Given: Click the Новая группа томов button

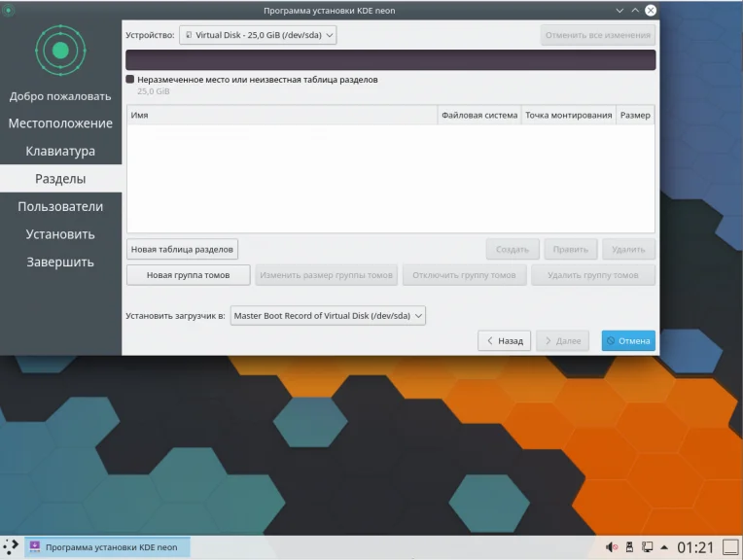Looking at the screenshot, I should click(188, 275).
